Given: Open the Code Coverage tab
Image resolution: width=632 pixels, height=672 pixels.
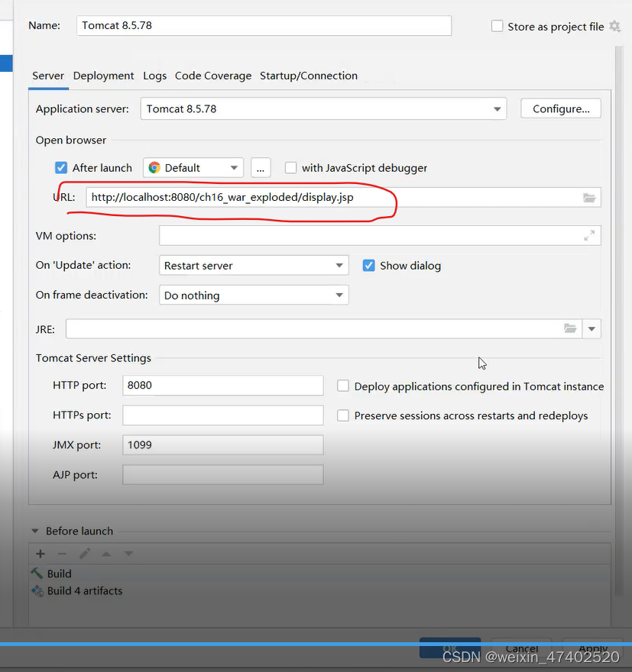Looking at the screenshot, I should click(x=213, y=76).
